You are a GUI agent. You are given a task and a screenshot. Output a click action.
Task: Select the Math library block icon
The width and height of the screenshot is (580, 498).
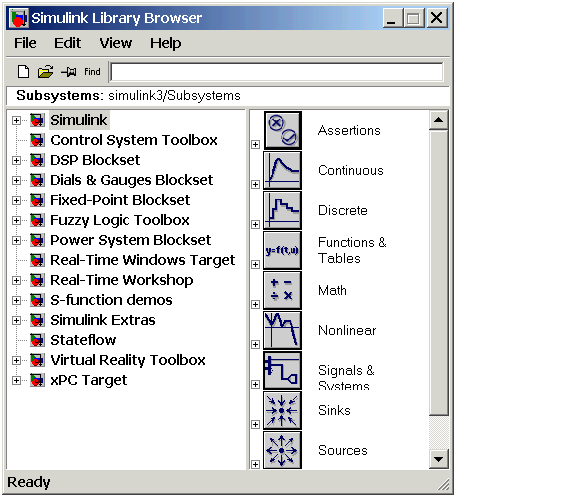pyautogui.click(x=283, y=290)
